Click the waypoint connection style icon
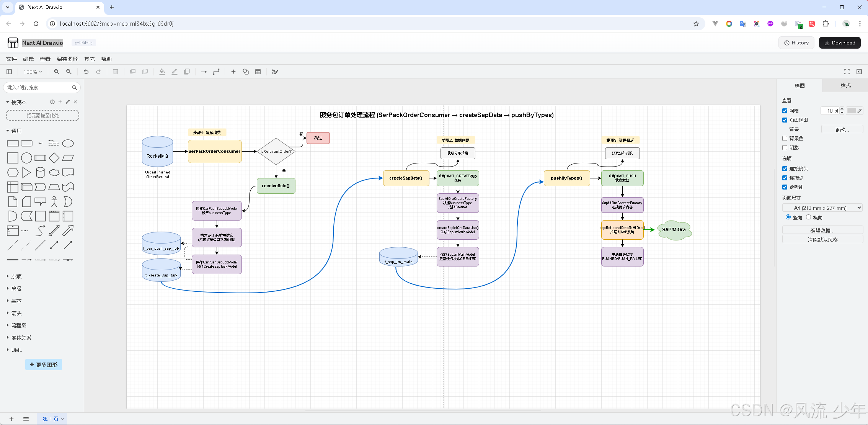This screenshot has width=868, height=425. click(x=216, y=72)
